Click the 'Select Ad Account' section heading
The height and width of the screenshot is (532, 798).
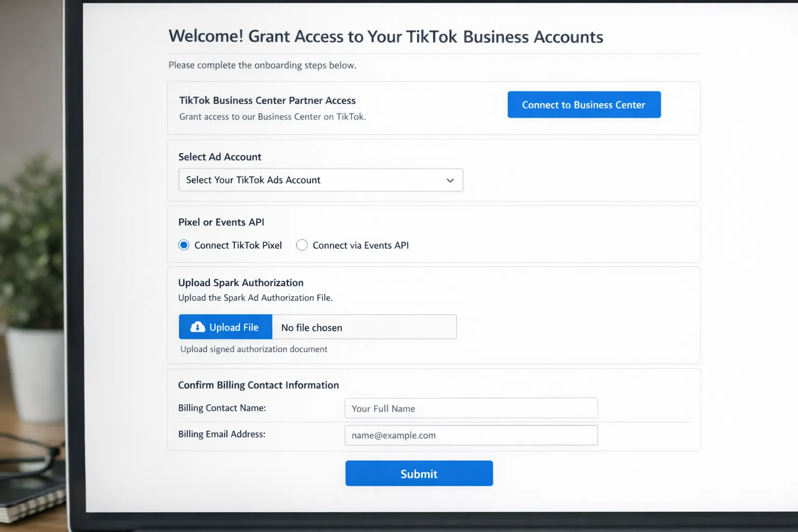coord(220,157)
